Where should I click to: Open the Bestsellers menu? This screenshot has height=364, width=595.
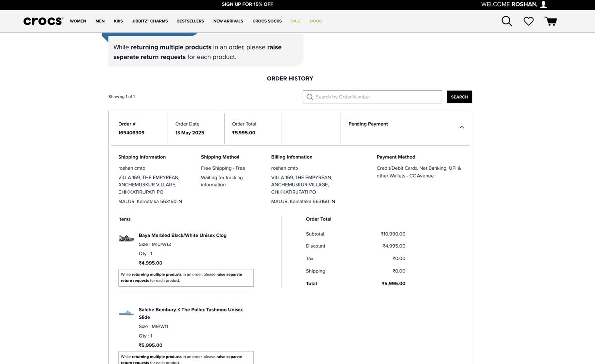(x=190, y=21)
